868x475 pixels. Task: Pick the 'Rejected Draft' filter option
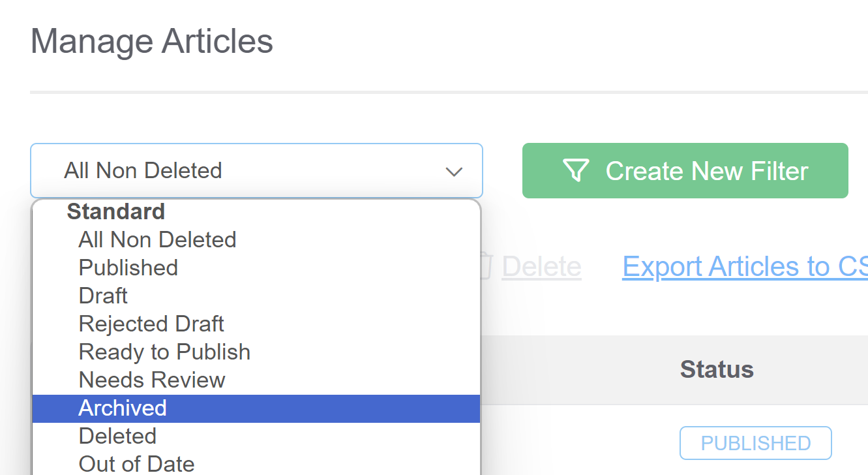151,324
